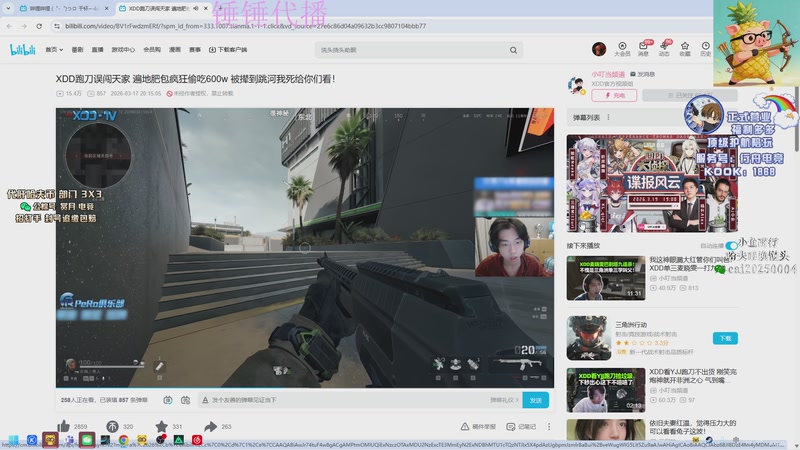The image size is (800, 450).
Task: Mute the playing XDD video tab's speaker icon
Action: click(x=196, y=8)
